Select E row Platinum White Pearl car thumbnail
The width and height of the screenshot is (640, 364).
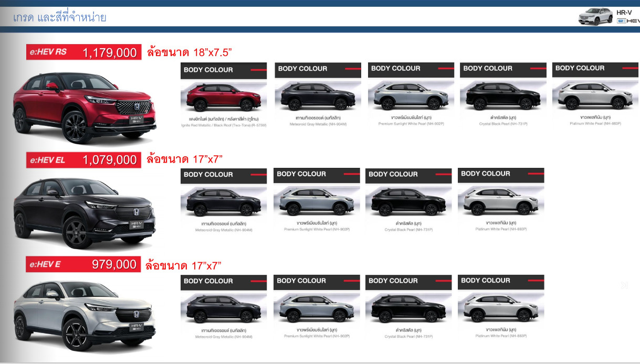point(501,309)
